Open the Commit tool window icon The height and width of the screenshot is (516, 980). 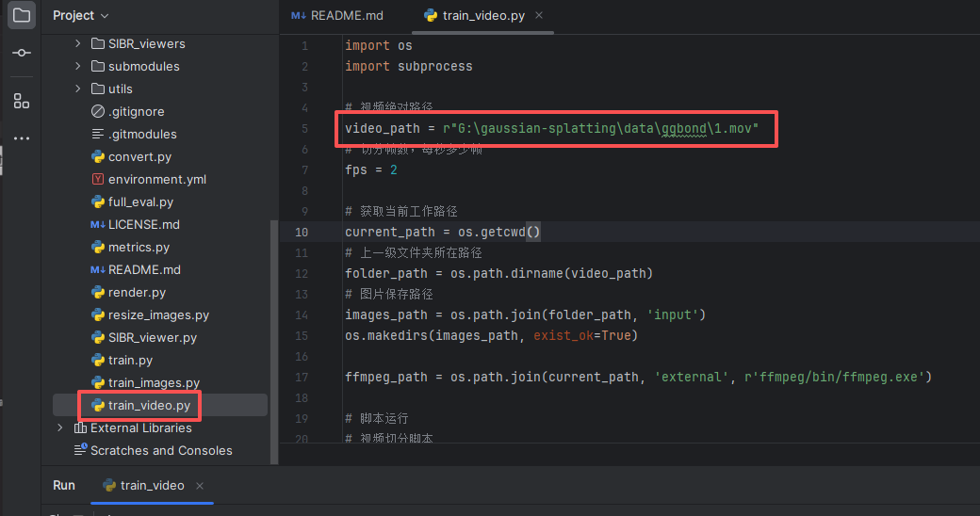(x=21, y=54)
